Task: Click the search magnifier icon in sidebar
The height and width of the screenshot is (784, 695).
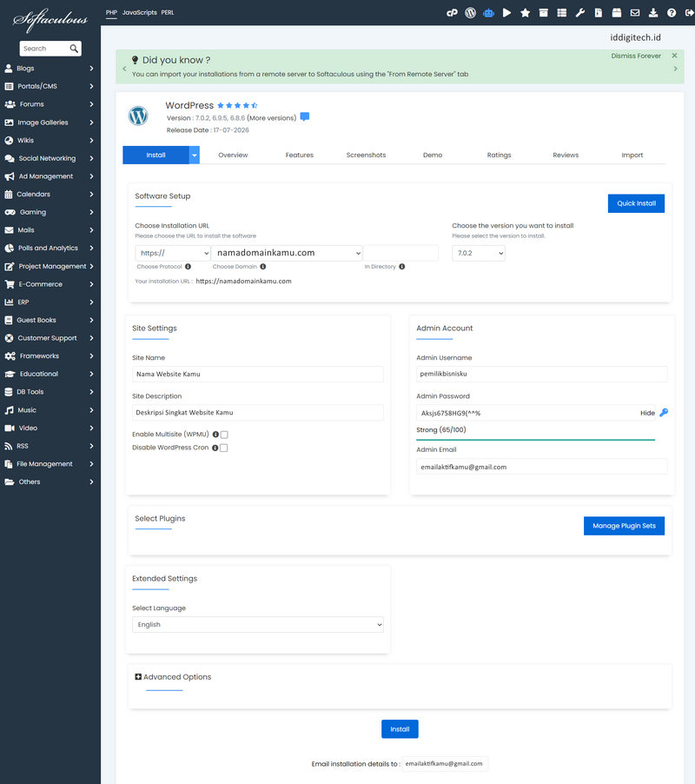Action: [74, 49]
